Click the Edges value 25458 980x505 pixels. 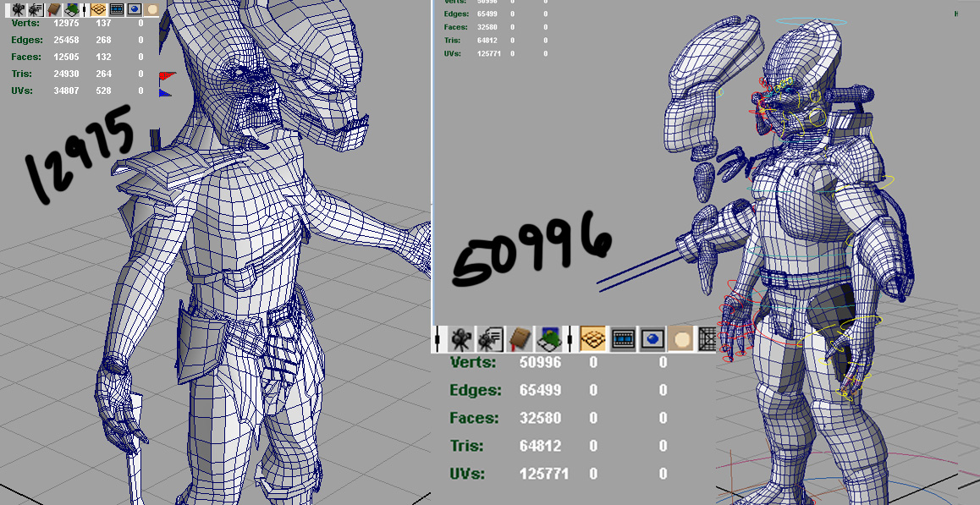click(x=66, y=40)
